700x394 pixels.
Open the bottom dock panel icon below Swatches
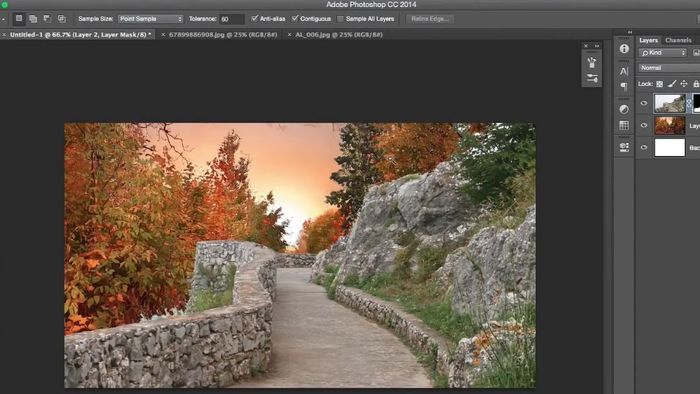[624, 147]
